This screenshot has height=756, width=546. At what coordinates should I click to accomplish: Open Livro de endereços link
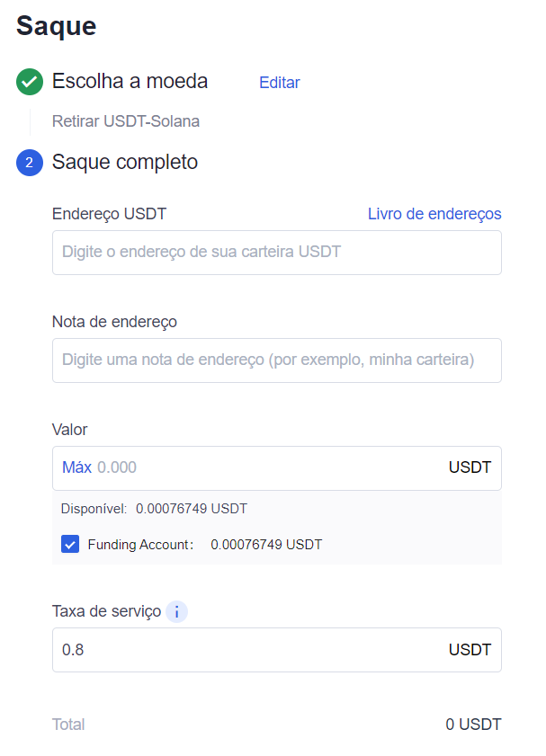(x=434, y=214)
